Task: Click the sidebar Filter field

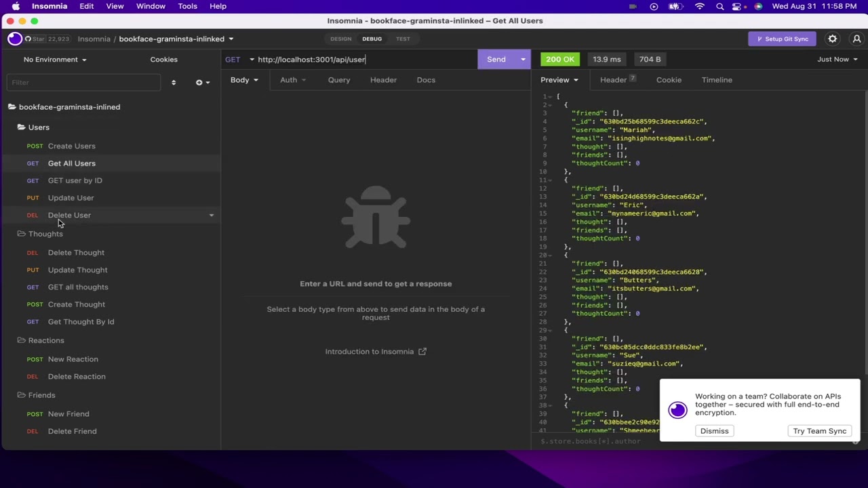Action: pyautogui.click(x=83, y=83)
